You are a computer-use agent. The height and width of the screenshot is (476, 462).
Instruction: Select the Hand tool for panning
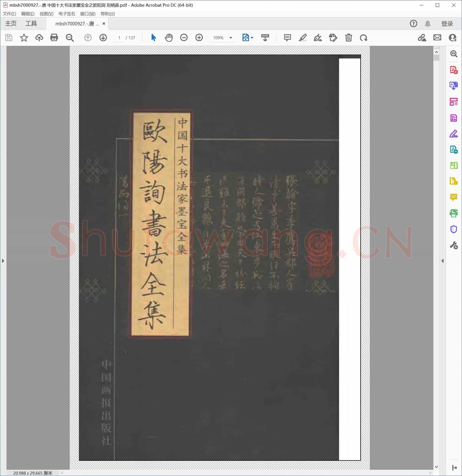[168, 38]
